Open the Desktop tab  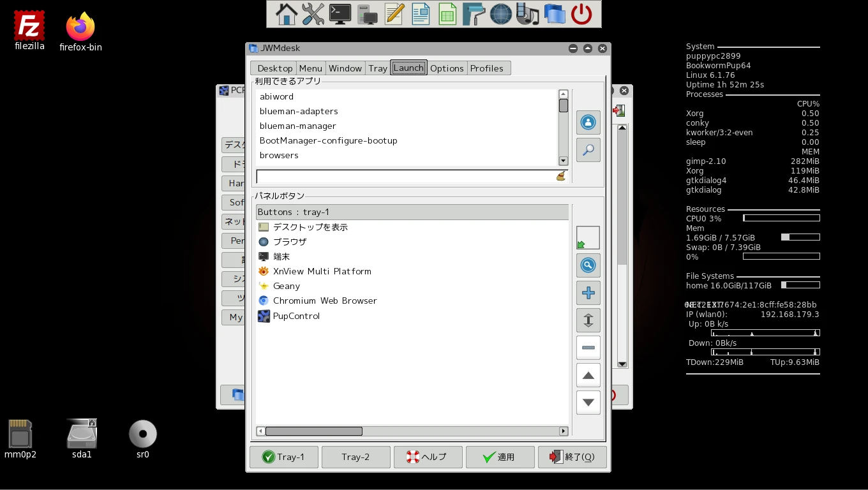(274, 68)
